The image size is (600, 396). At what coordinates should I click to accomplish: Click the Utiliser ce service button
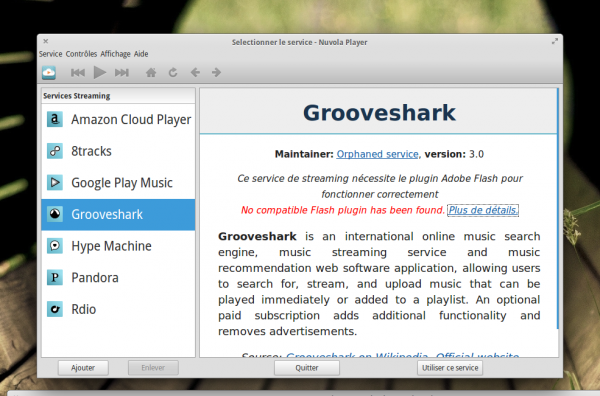[450, 368]
